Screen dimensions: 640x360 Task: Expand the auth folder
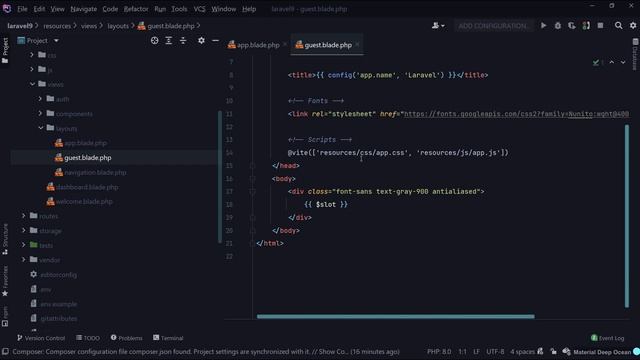[40, 99]
